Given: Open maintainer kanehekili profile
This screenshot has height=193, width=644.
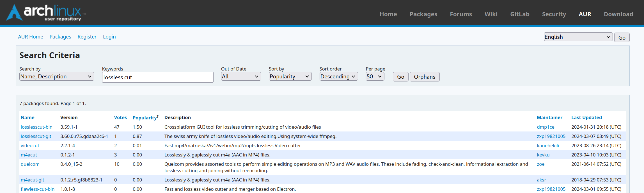Looking at the screenshot, I should [x=548, y=146].
